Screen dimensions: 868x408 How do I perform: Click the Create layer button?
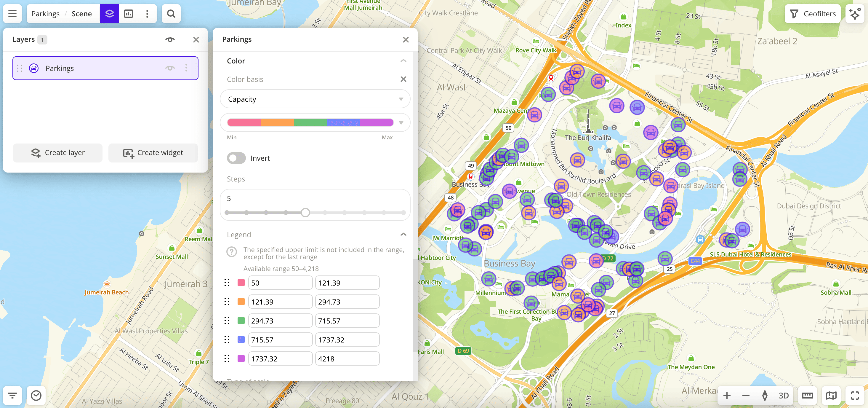pos(57,153)
